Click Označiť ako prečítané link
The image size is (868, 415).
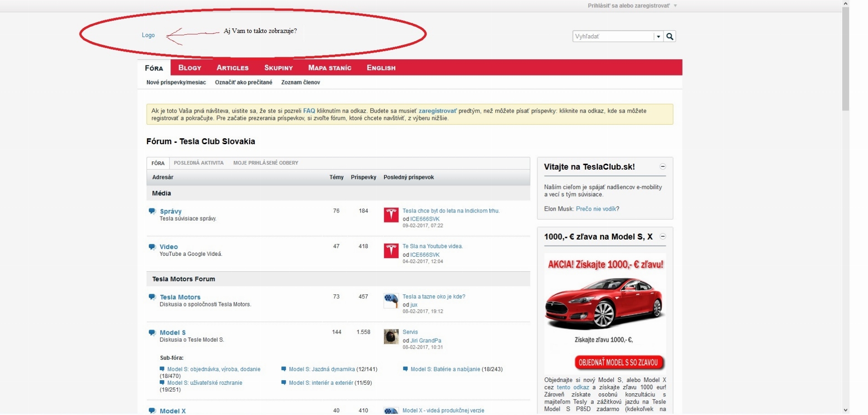point(243,82)
